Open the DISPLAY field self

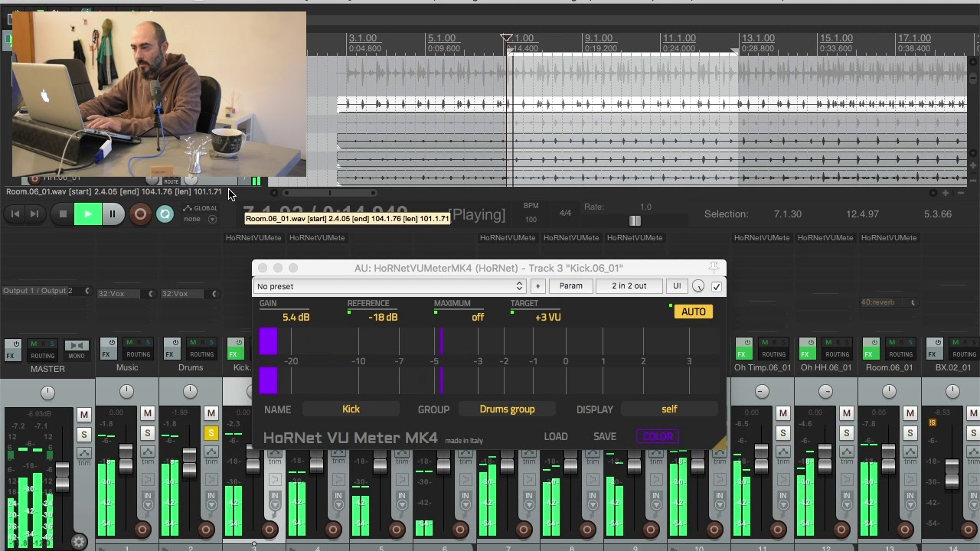tap(669, 409)
